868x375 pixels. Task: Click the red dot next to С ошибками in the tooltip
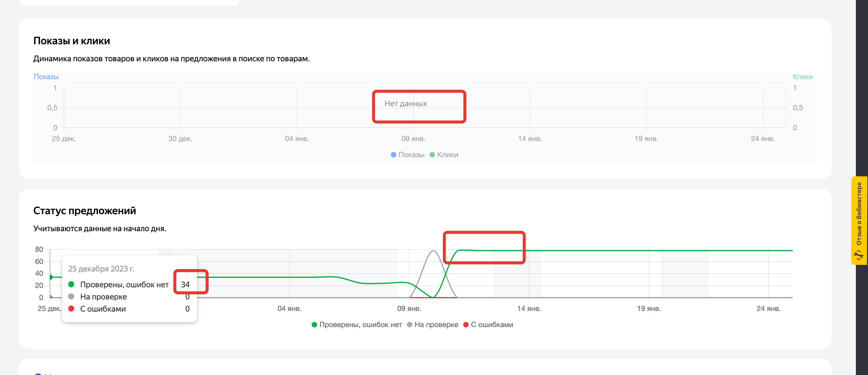(x=71, y=309)
